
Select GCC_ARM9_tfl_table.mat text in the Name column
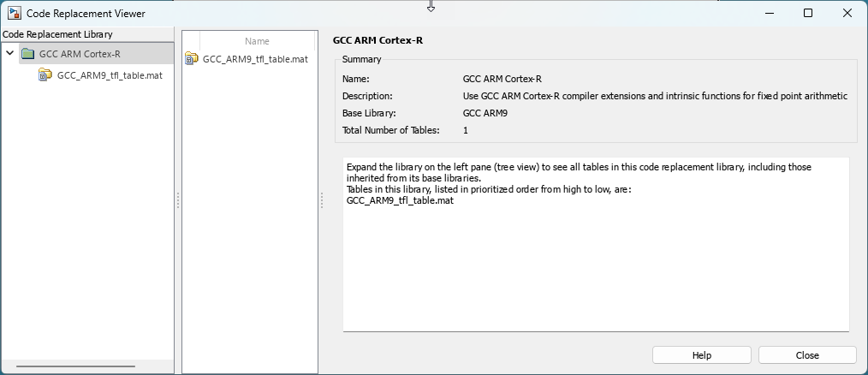point(255,59)
